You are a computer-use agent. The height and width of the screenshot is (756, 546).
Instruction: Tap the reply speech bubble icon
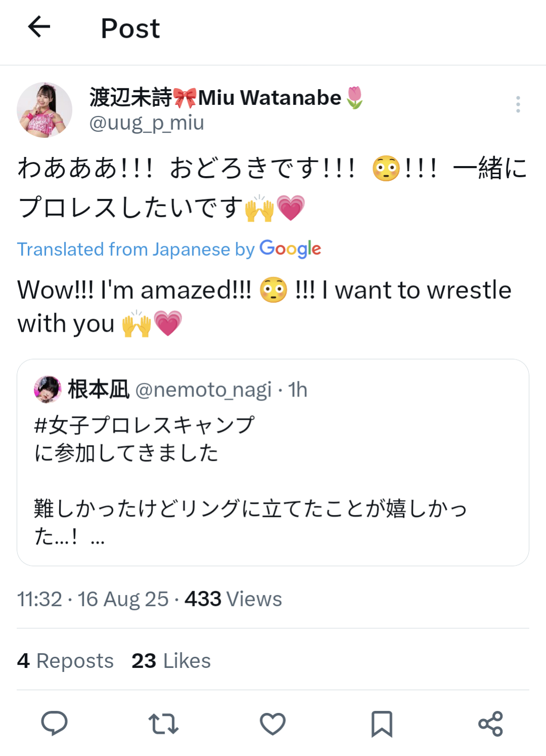[x=54, y=723]
